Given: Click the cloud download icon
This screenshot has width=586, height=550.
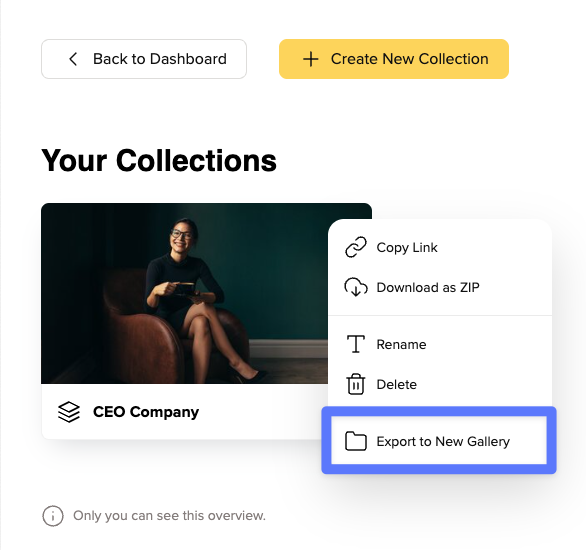Looking at the screenshot, I should click(x=356, y=287).
